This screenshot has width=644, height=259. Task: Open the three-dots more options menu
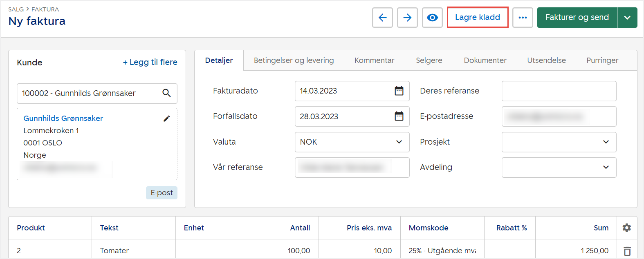click(523, 18)
